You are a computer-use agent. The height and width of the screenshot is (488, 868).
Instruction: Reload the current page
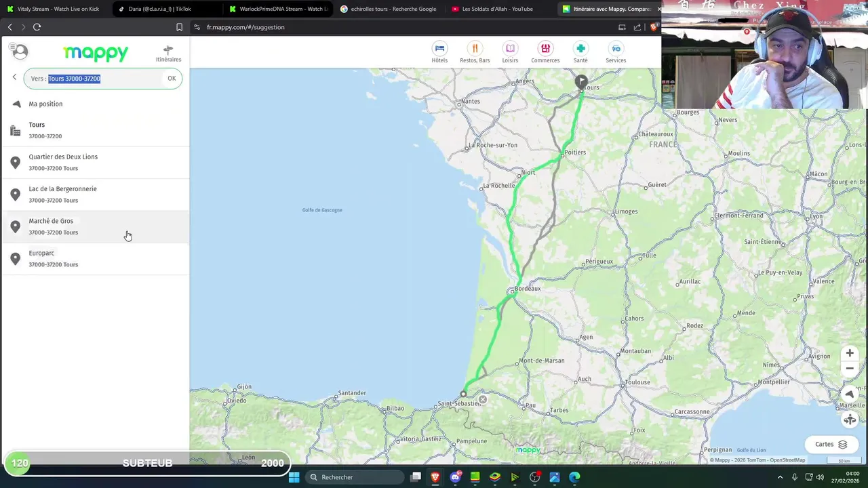point(37,27)
